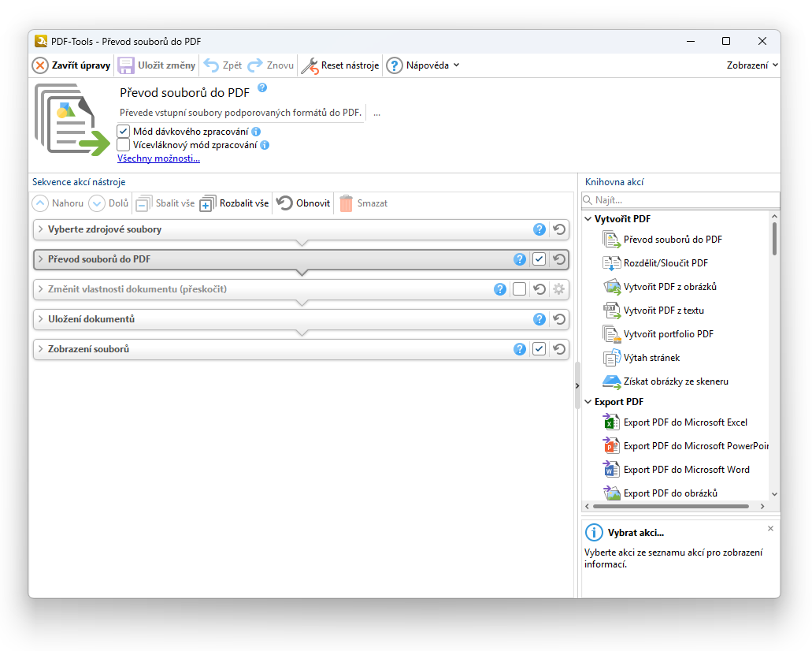
Task: Expand the Převod souborů do PDF step
Action: click(x=40, y=259)
